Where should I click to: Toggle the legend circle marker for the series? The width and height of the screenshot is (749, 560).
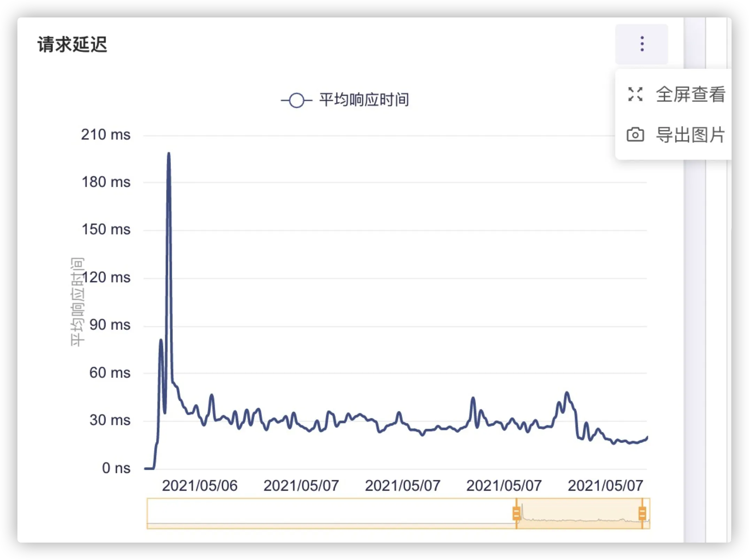pyautogui.click(x=296, y=101)
